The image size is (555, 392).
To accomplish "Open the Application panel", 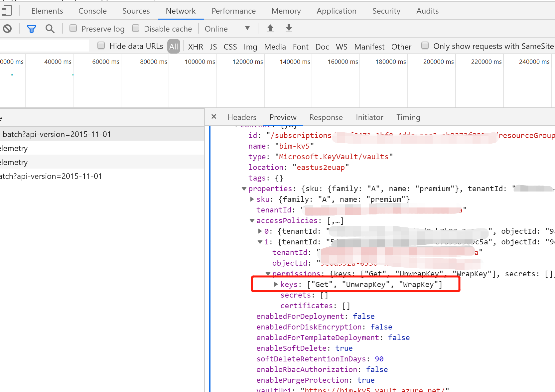I will pyautogui.click(x=336, y=11).
